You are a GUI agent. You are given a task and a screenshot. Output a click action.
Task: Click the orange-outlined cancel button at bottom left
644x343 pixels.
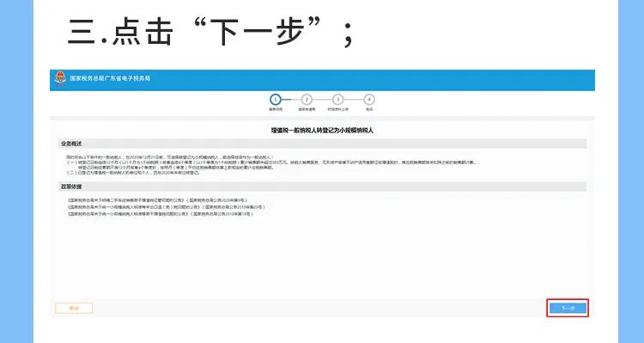(74, 308)
